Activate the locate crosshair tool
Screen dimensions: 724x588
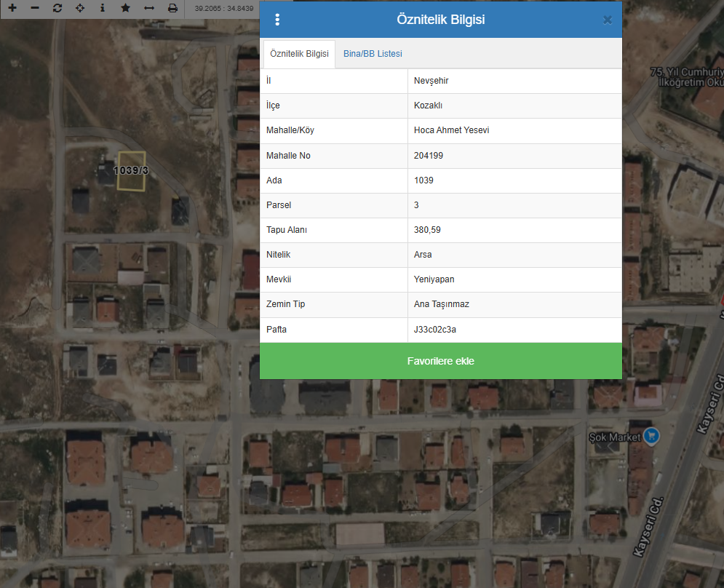(80, 8)
